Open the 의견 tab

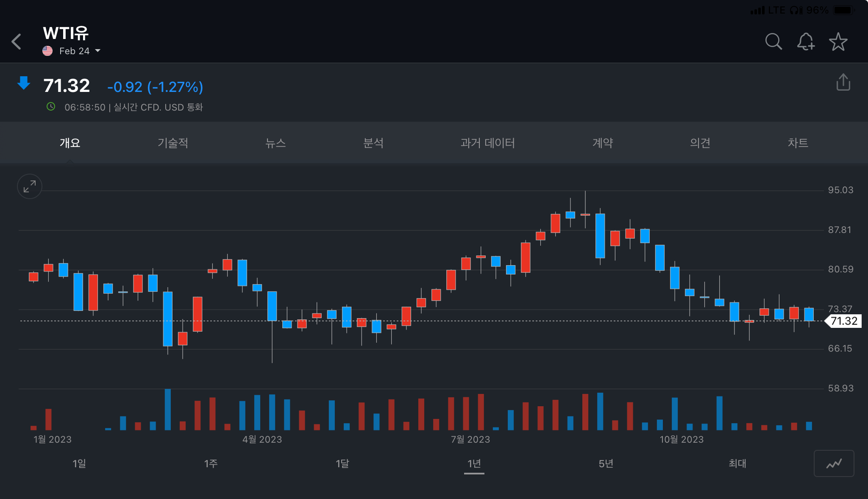click(x=700, y=143)
